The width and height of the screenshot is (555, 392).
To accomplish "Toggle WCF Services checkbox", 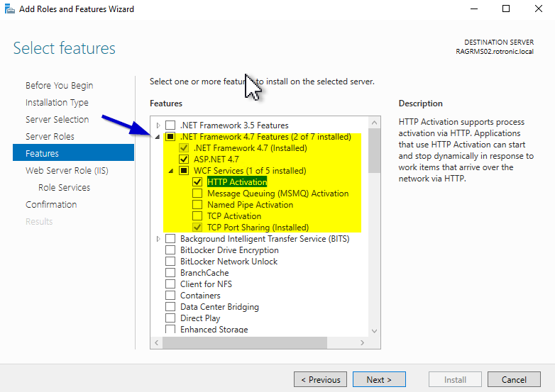I will coord(184,170).
